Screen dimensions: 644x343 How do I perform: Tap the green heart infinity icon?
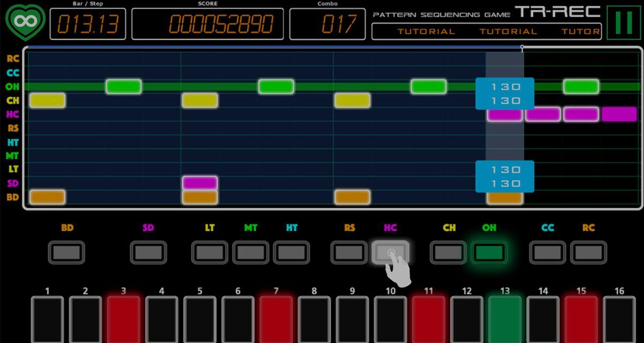pyautogui.click(x=25, y=21)
